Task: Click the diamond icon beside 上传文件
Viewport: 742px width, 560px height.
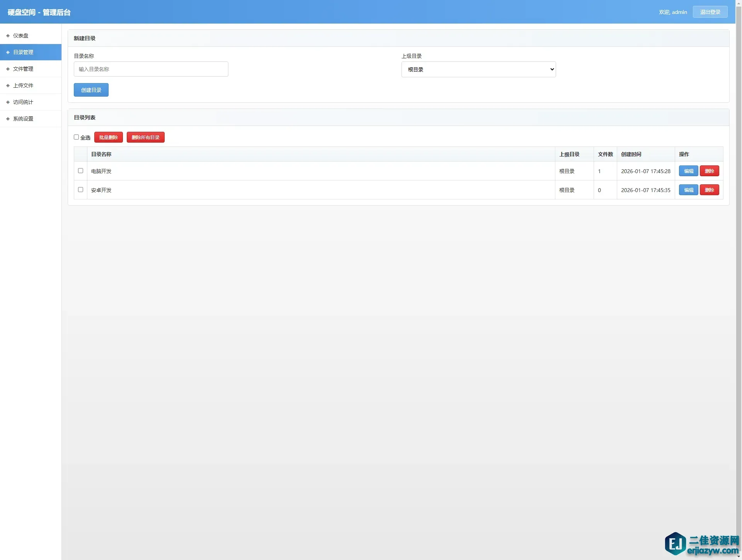Action: (8, 85)
